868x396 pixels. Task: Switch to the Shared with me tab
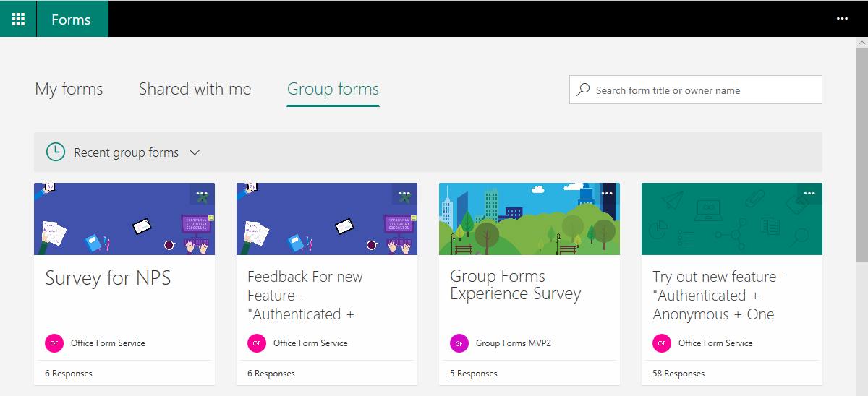tap(195, 90)
